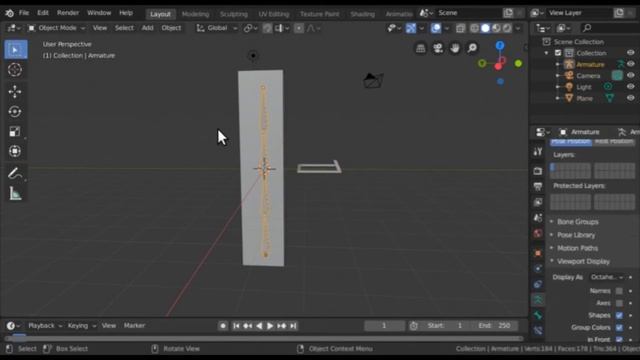Enable the Axes checkbox

point(619,303)
